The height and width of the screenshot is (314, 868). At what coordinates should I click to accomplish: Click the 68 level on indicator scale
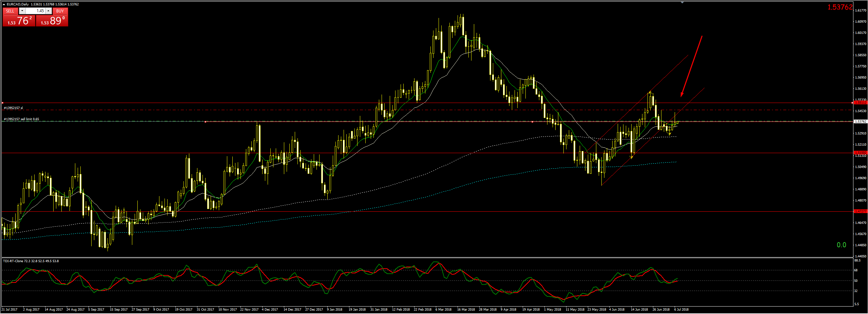856,270
